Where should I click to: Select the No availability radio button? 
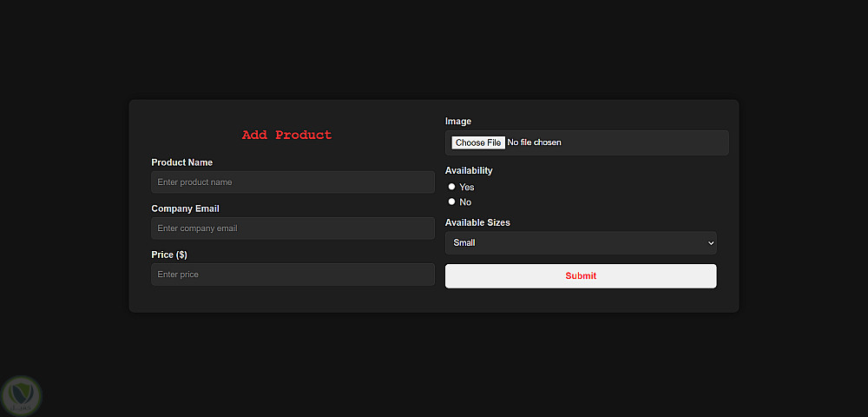pyautogui.click(x=451, y=202)
